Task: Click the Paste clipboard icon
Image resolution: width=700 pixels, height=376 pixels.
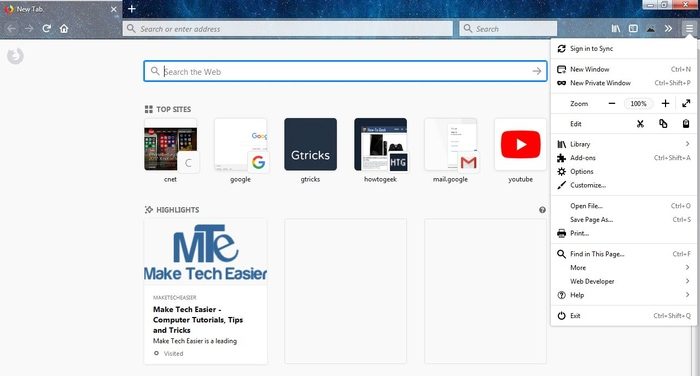Action: coord(686,124)
